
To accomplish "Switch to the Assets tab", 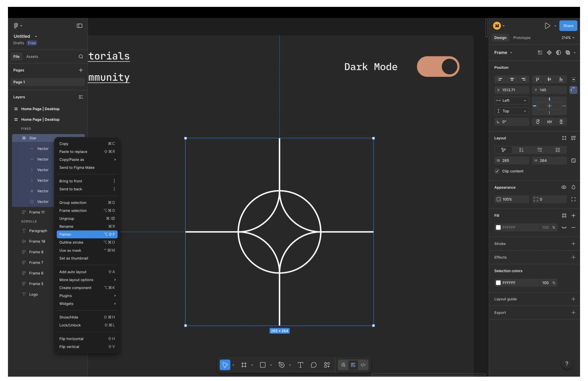I will (x=32, y=56).
